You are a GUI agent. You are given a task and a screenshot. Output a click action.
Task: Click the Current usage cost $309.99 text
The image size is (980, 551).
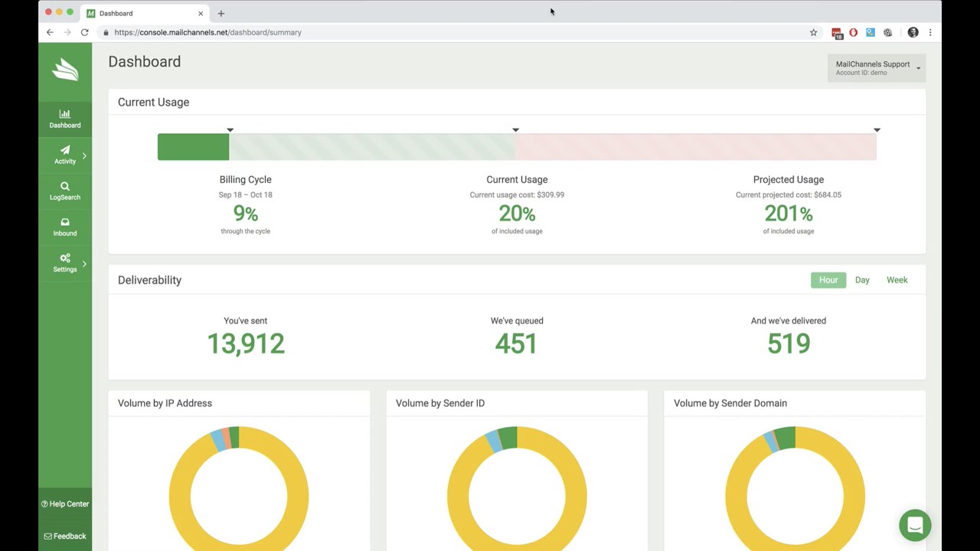(x=517, y=195)
